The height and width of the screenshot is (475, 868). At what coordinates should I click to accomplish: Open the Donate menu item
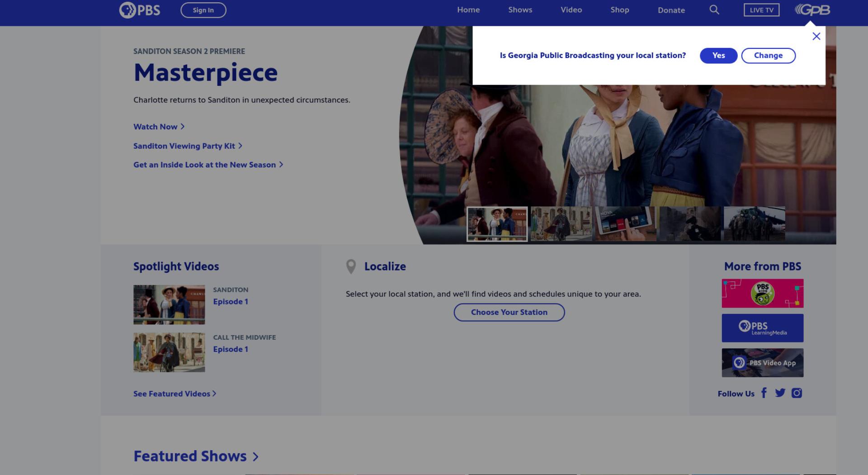(x=671, y=10)
